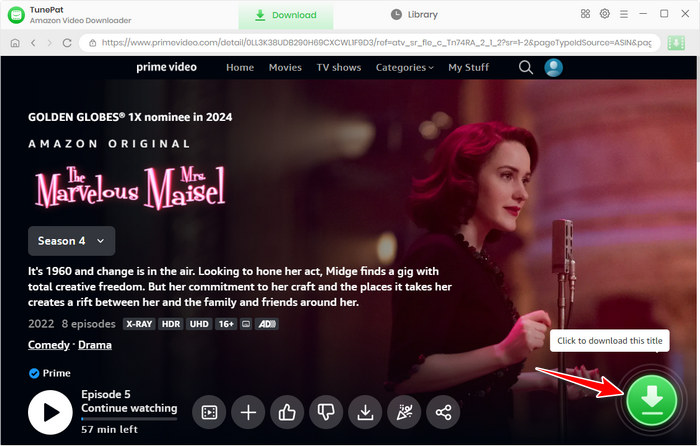Open the Drama genre link
Viewport: 700px width, 446px height.
[x=95, y=345]
